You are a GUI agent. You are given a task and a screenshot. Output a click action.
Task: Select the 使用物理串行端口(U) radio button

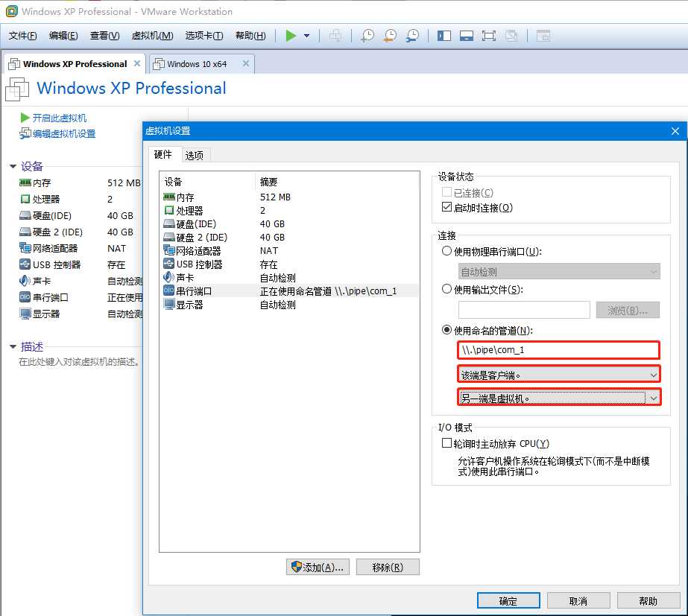click(446, 251)
